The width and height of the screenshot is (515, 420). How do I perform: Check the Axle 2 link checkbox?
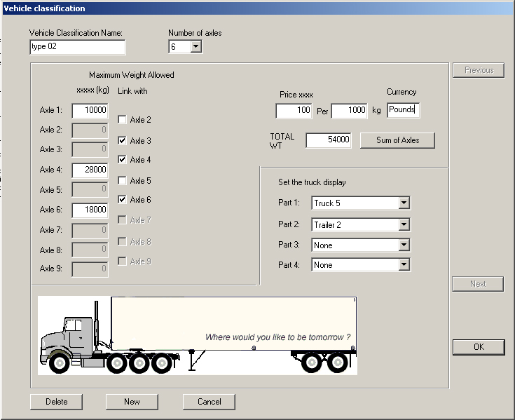(122, 120)
